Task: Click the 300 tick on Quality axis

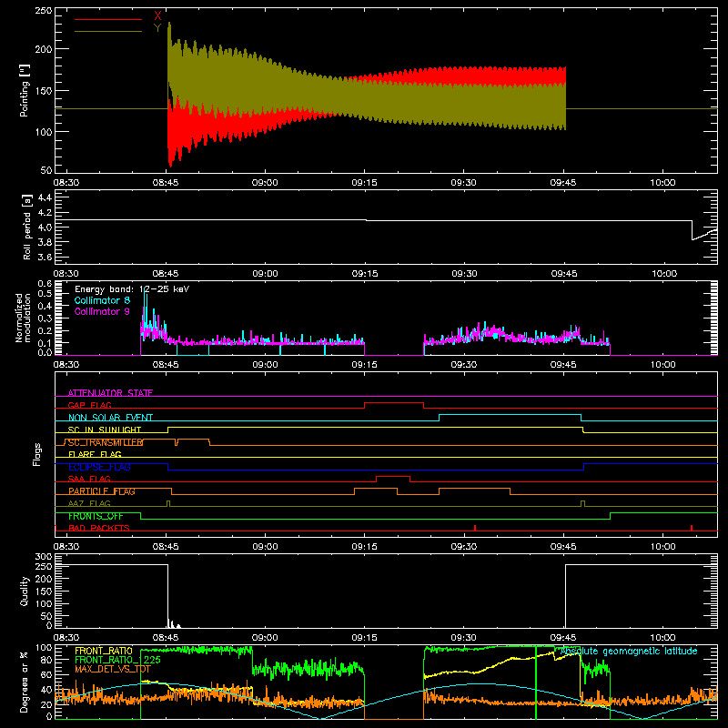Action: [44, 557]
